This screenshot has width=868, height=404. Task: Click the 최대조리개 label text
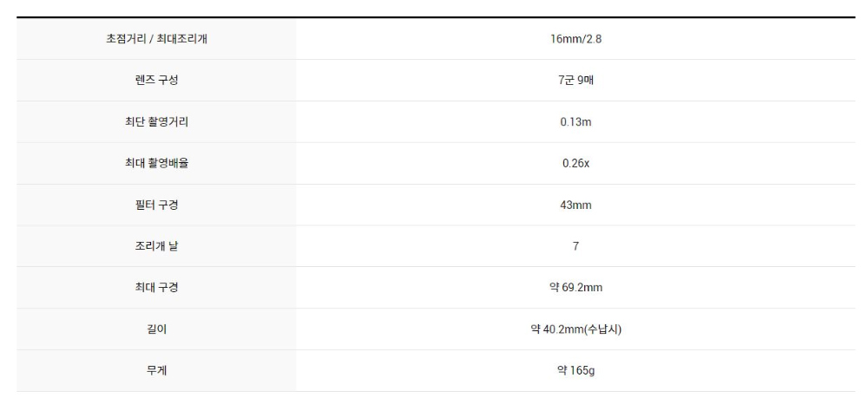point(180,39)
